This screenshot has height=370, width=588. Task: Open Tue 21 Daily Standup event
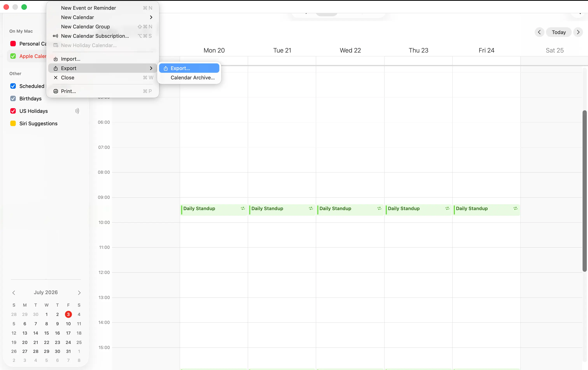[282, 210]
